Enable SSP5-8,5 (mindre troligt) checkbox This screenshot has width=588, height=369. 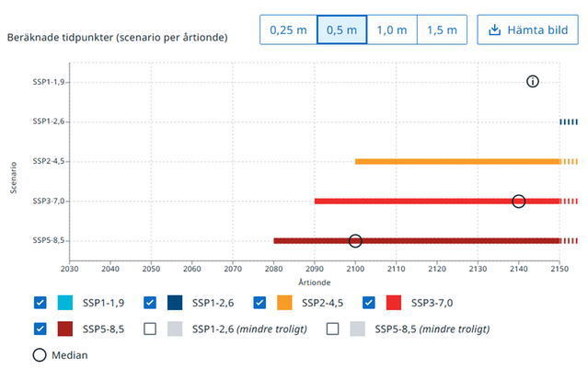tap(333, 329)
